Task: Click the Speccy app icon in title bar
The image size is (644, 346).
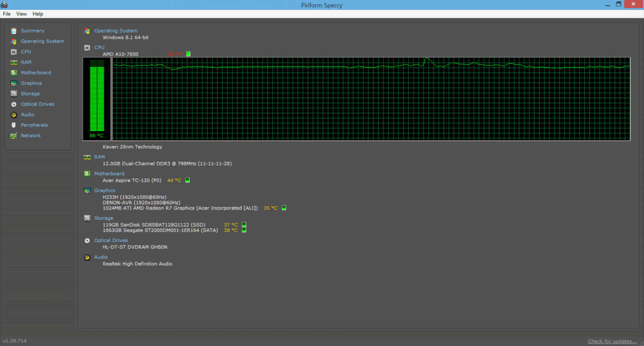Action: point(4,5)
